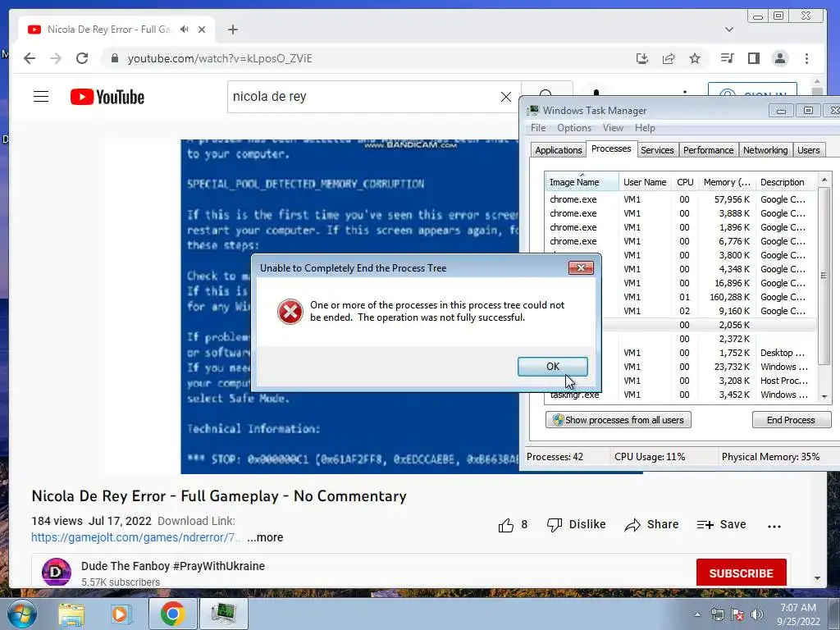Open a new Chrome tab
840x630 pixels.
[232, 30]
